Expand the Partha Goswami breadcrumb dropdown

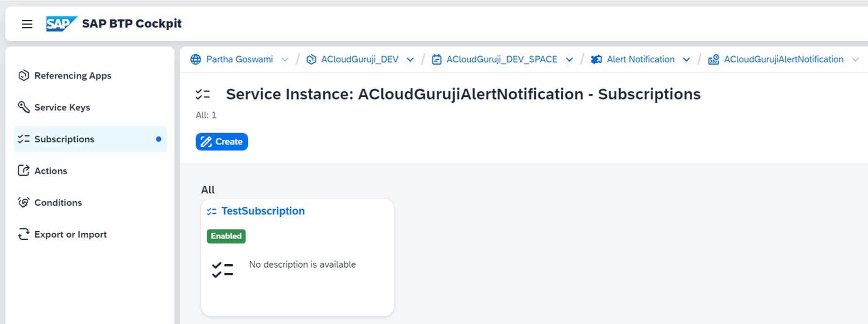pos(285,60)
